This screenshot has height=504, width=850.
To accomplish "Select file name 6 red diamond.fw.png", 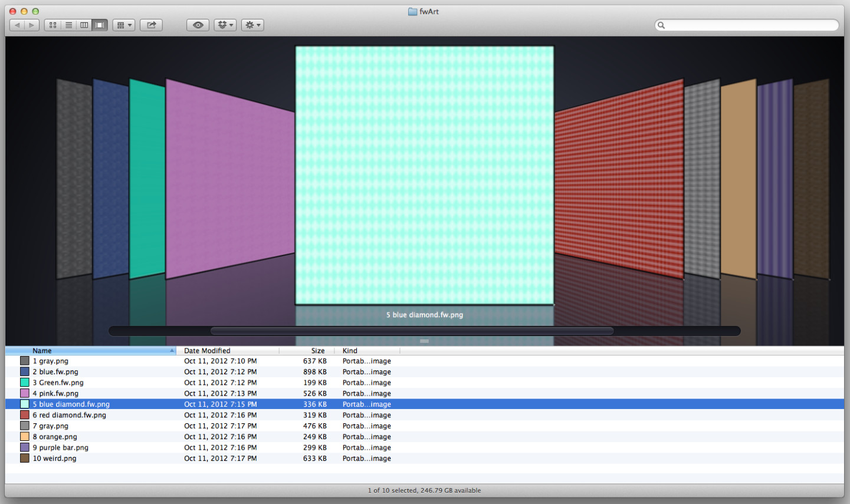I will click(x=70, y=415).
